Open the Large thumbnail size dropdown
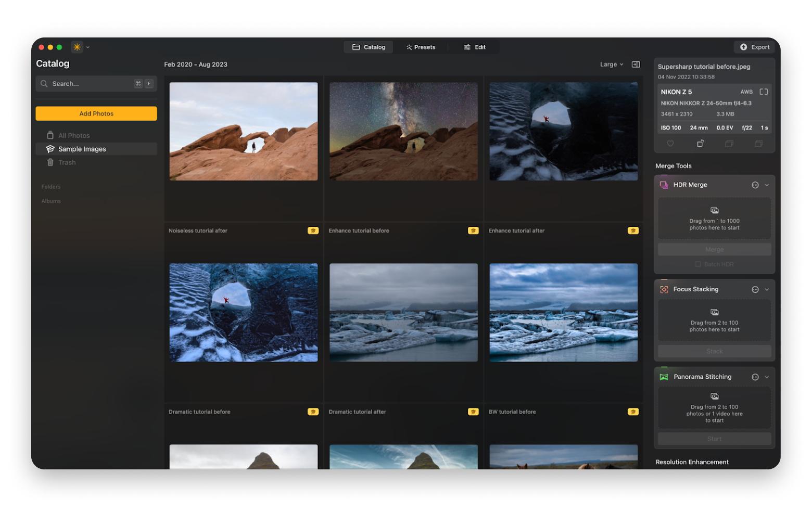Screen dimensions: 812x511 click(x=611, y=65)
